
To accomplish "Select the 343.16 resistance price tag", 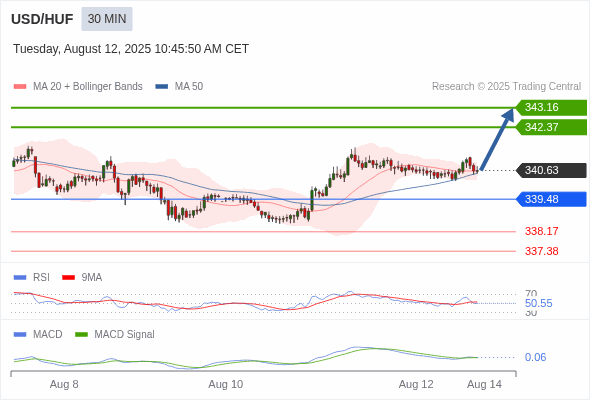I will click(551, 108).
